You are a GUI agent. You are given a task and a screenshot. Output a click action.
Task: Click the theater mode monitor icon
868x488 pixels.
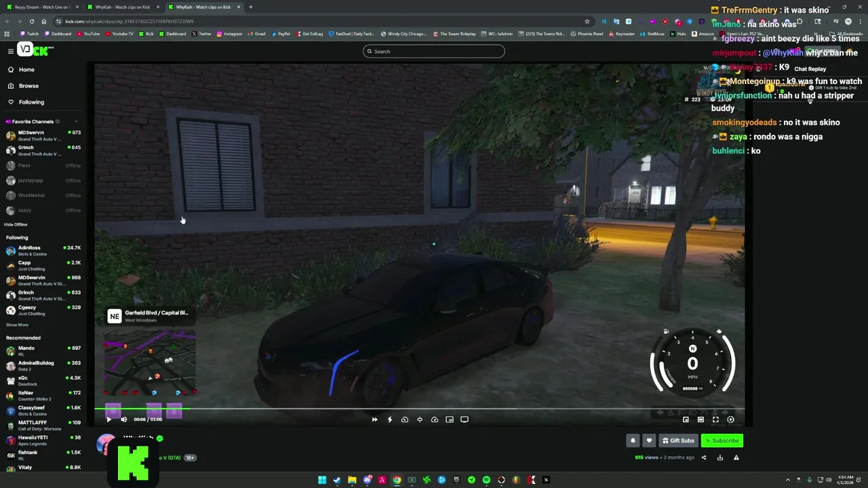[465, 420]
